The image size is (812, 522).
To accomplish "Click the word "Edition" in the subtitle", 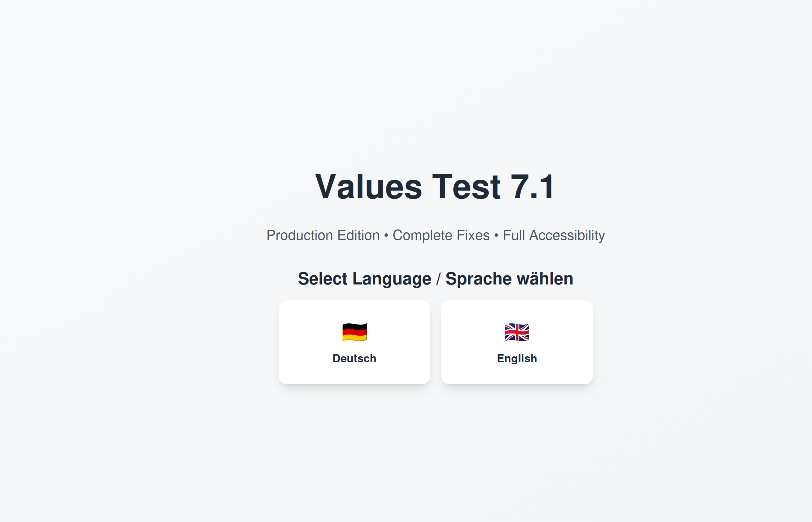I will pyautogui.click(x=358, y=235).
